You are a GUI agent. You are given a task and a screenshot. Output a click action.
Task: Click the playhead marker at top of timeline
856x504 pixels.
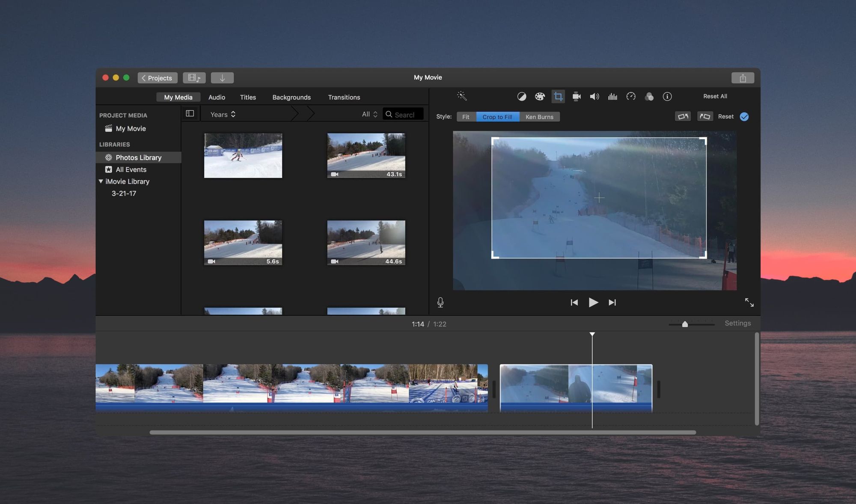(592, 334)
